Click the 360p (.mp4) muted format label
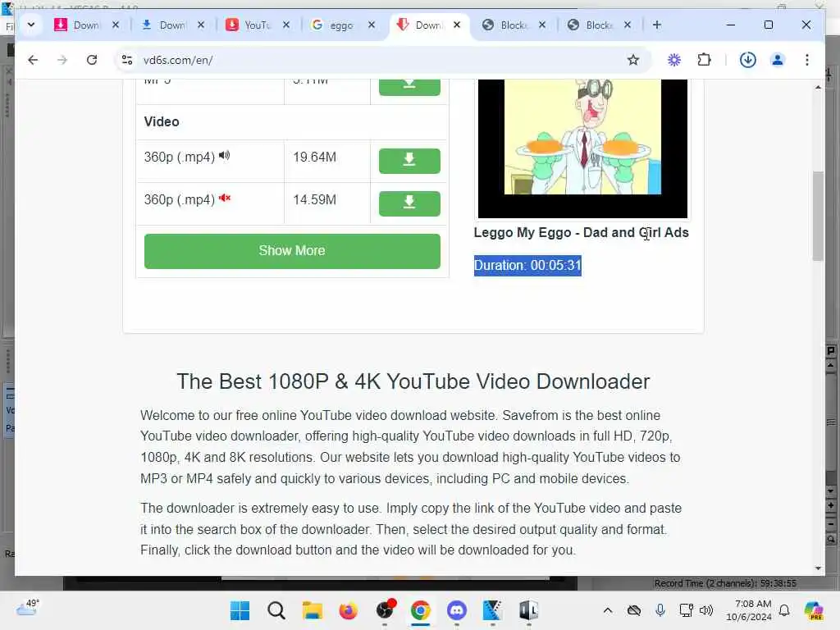This screenshot has height=630, width=840. tap(187, 200)
